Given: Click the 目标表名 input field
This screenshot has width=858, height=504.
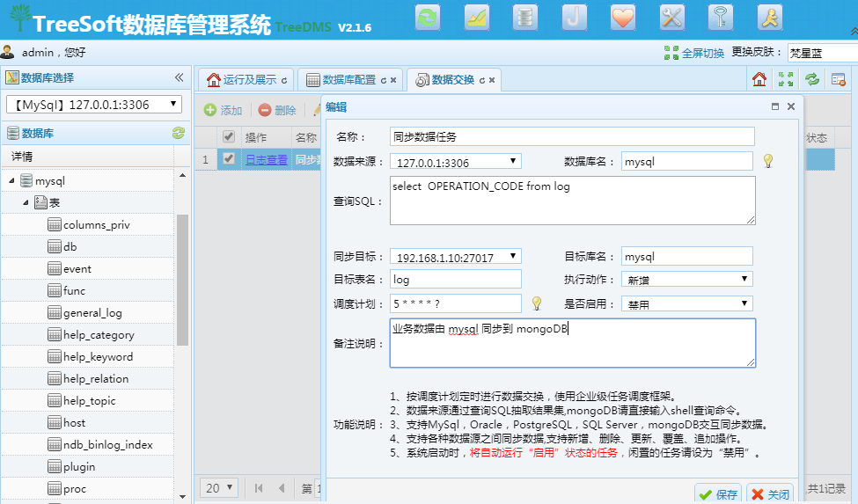Looking at the screenshot, I should pos(456,279).
